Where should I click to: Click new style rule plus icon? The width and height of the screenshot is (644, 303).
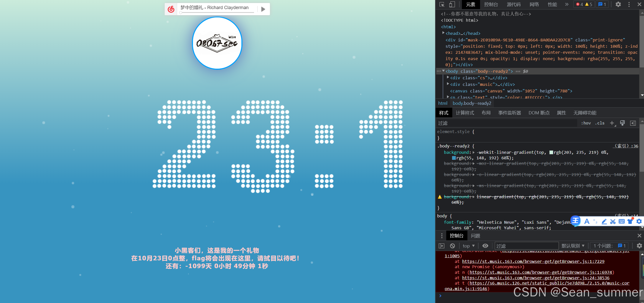pyautogui.click(x=612, y=123)
